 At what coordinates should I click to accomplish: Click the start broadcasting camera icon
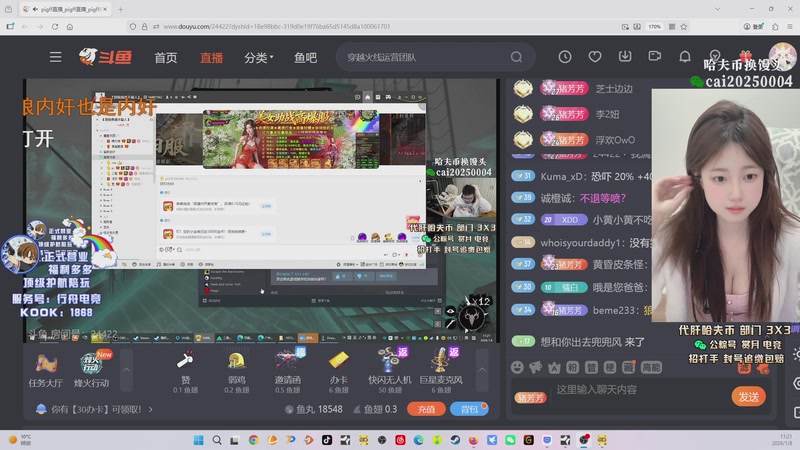coord(655,57)
